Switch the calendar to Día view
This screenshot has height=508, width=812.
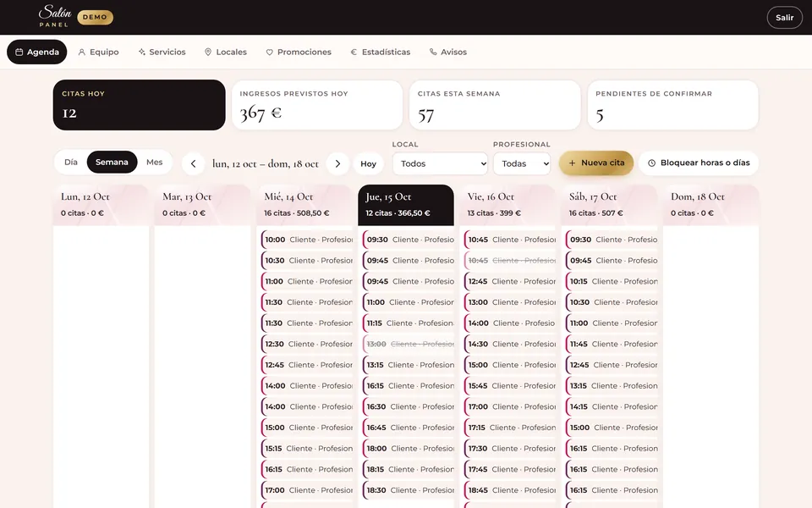pos(71,163)
